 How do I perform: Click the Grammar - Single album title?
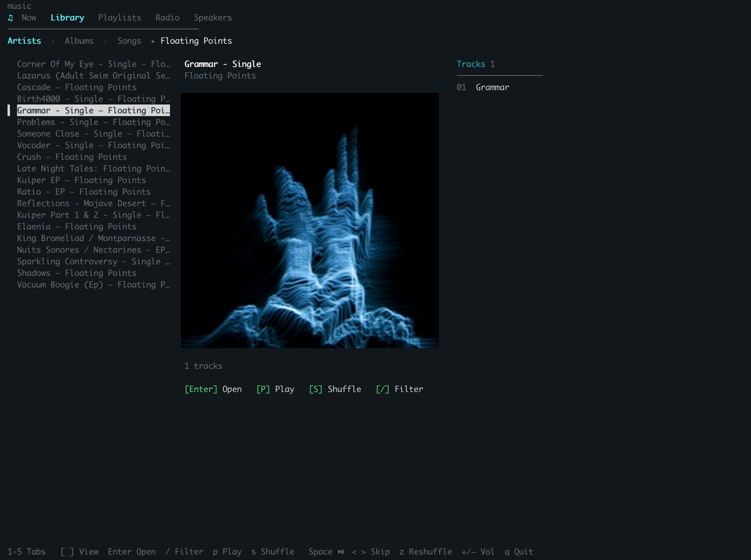point(222,64)
